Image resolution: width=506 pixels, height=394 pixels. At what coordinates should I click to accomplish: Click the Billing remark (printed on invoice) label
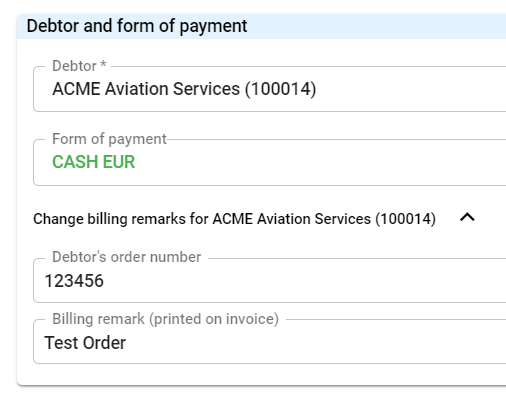[165, 319]
